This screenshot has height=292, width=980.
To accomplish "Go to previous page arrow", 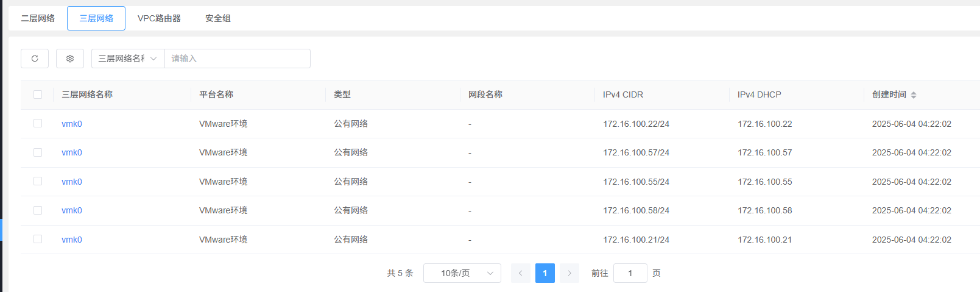I will [x=520, y=273].
